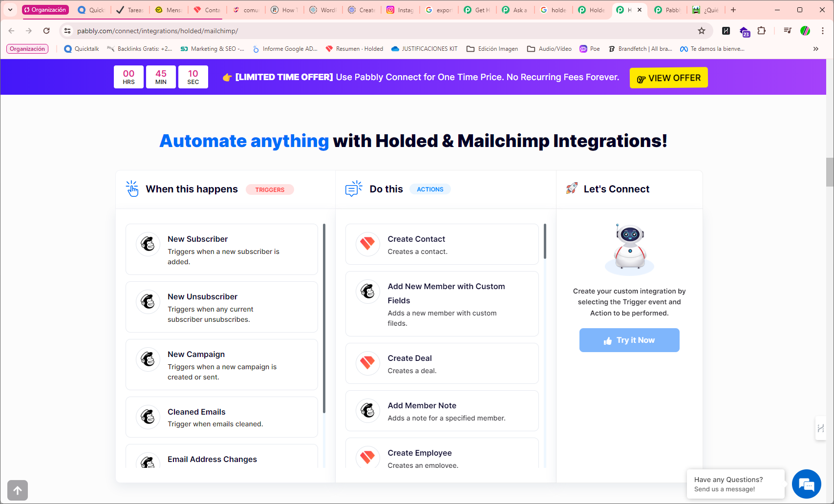This screenshot has width=834, height=504.
Task: Switch to the 'Get H' Pabbly tab
Action: point(477,10)
